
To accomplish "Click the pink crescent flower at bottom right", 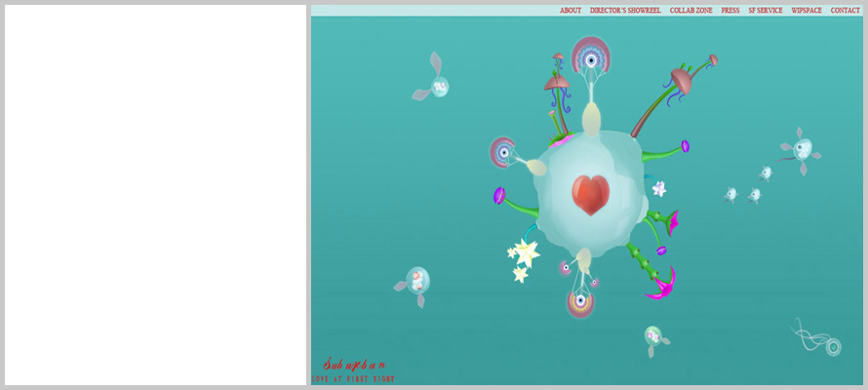I will 661,285.
